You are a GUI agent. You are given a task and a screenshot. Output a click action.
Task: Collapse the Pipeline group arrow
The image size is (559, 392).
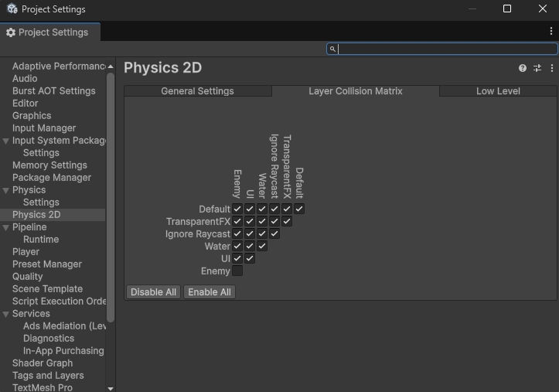(x=5, y=227)
